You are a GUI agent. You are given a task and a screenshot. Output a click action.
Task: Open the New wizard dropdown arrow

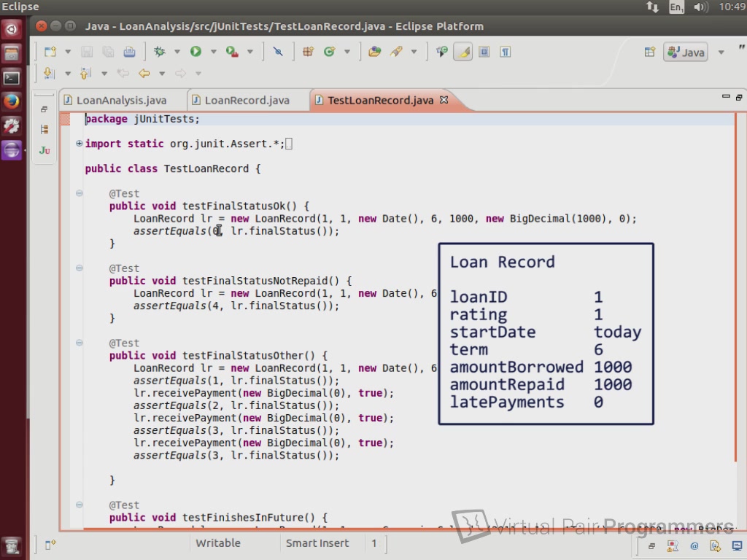(x=68, y=52)
